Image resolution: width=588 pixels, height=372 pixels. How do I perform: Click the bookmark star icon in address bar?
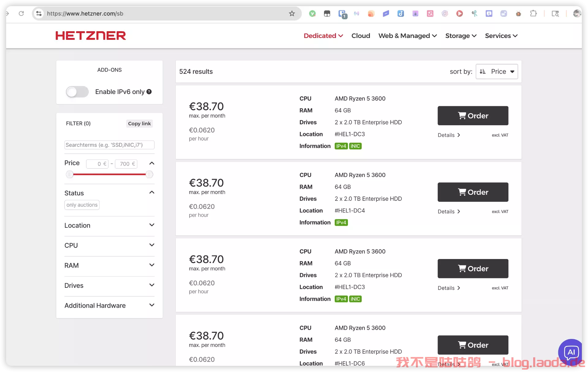coord(292,13)
